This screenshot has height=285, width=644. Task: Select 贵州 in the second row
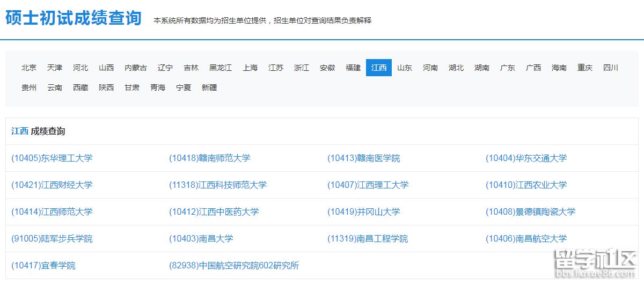click(29, 87)
